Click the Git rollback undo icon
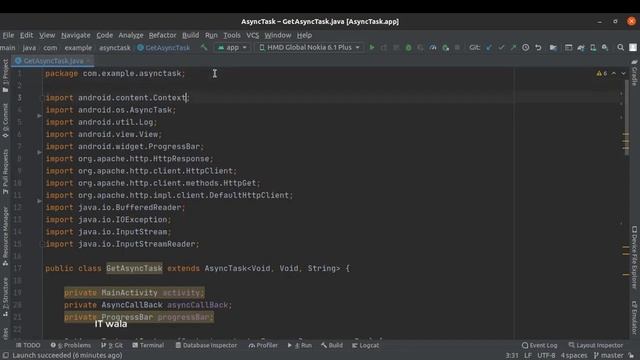Screen dimensions: 640x360 538,48
